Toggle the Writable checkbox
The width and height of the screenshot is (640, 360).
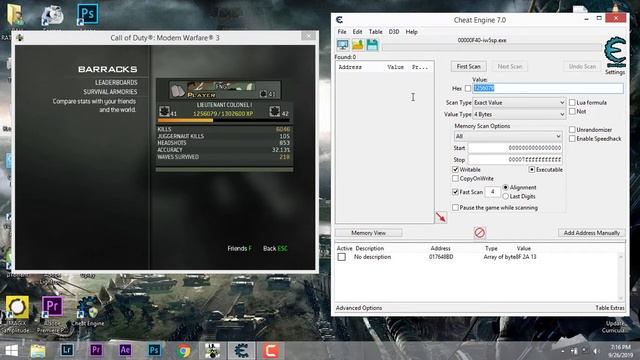coord(456,169)
